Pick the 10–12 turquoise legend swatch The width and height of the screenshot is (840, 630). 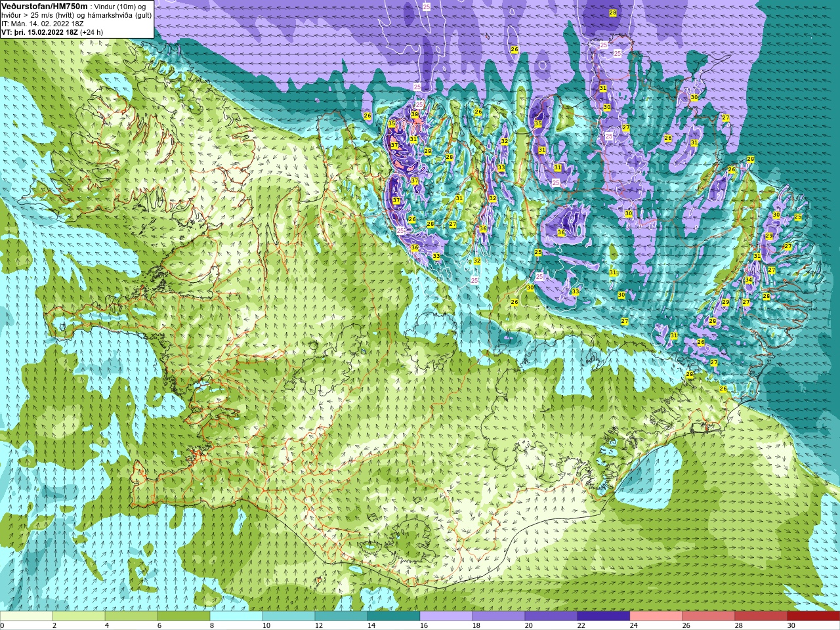(289, 616)
